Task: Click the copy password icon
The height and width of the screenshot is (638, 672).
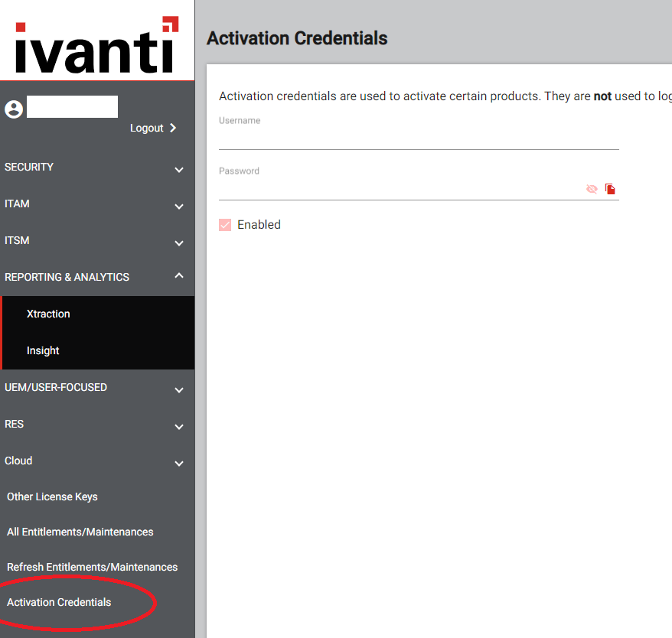Action: click(x=610, y=189)
